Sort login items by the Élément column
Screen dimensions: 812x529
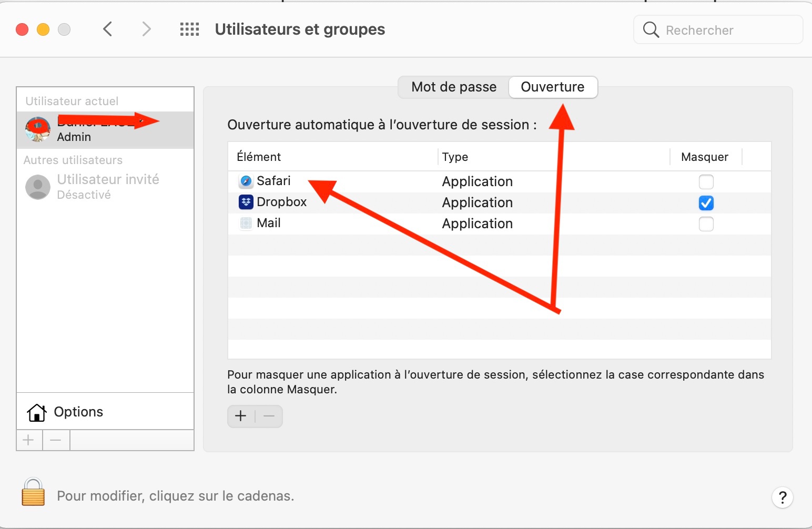[259, 157]
